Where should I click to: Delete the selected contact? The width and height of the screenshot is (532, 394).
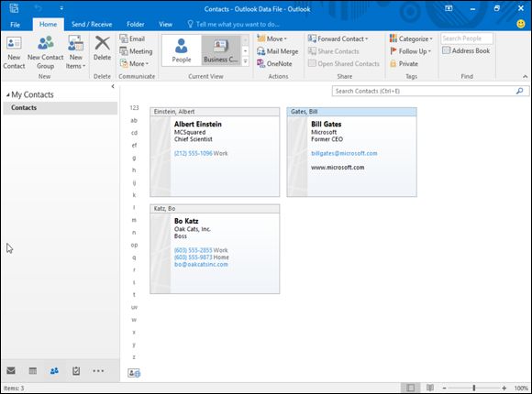pyautogui.click(x=102, y=49)
